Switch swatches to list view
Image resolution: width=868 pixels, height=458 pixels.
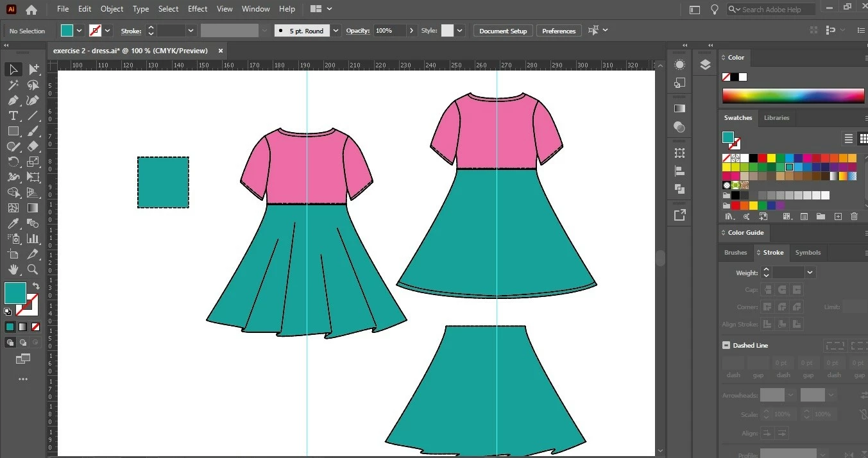coord(848,139)
